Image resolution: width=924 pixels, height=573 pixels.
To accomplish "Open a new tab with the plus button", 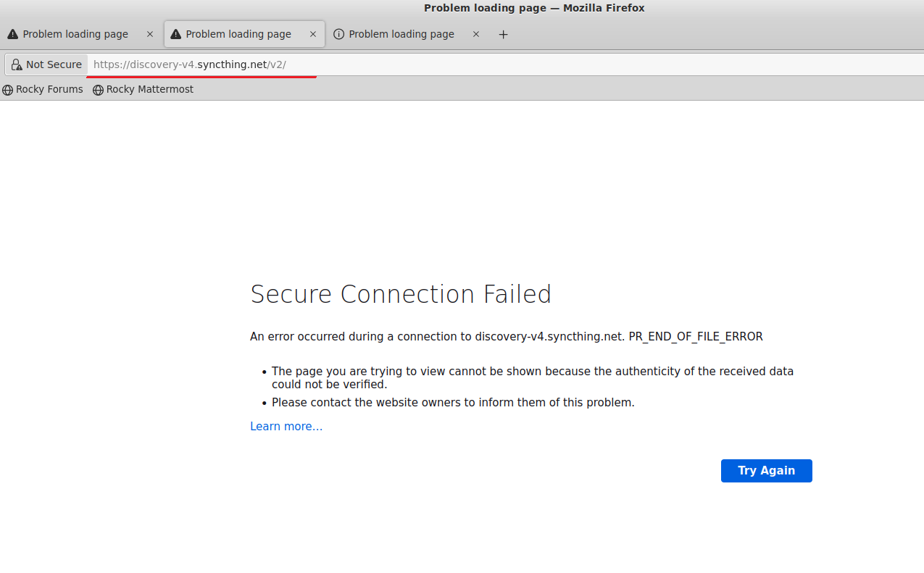I will coord(504,34).
